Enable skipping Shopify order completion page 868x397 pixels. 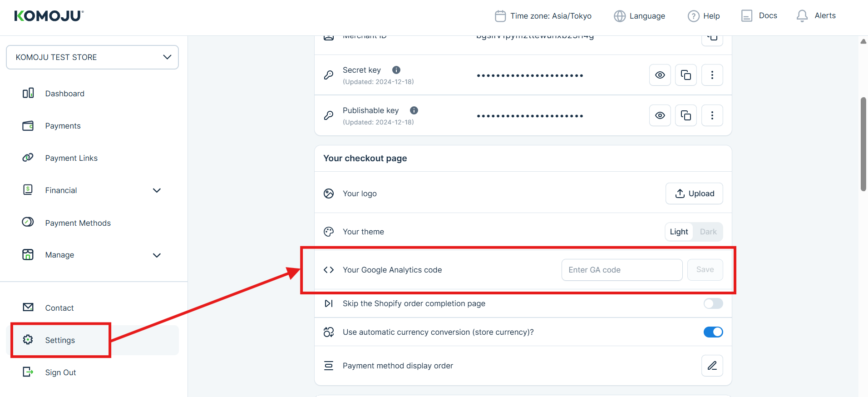click(713, 303)
